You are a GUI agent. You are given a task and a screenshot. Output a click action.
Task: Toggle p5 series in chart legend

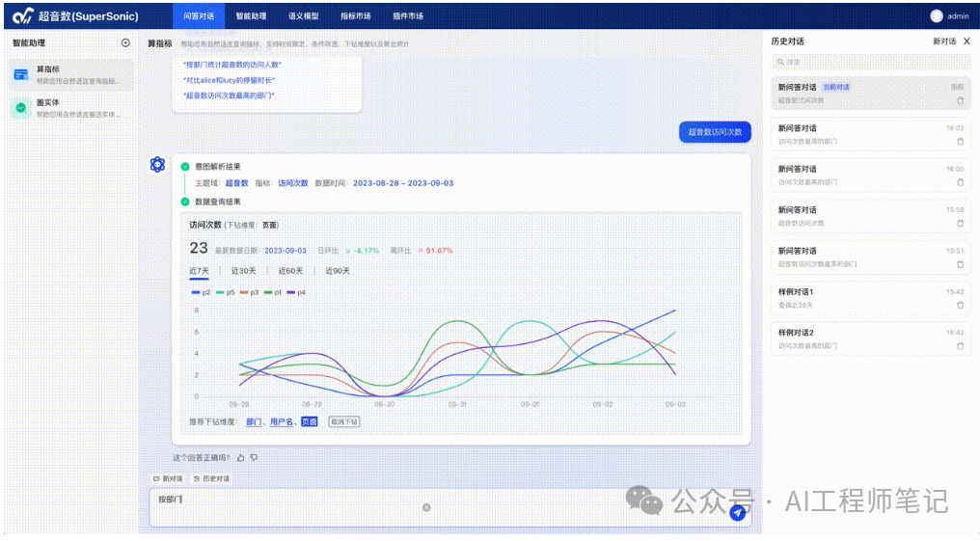click(226, 292)
